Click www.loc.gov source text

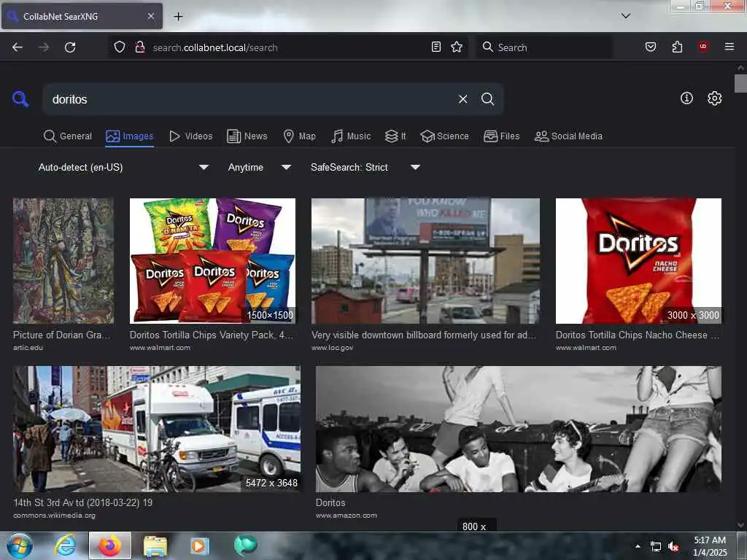[x=333, y=348]
